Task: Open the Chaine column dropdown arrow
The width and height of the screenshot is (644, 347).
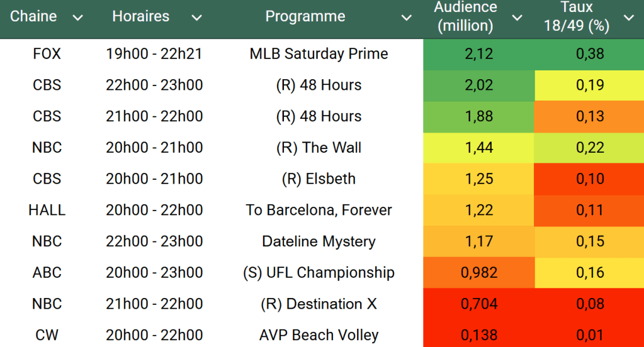Action: [x=78, y=18]
